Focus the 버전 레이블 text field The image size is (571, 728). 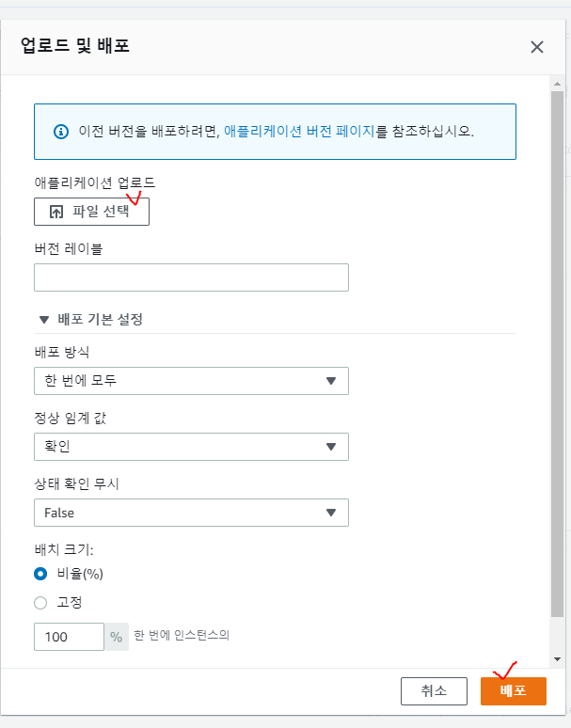(x=191, y=277)
